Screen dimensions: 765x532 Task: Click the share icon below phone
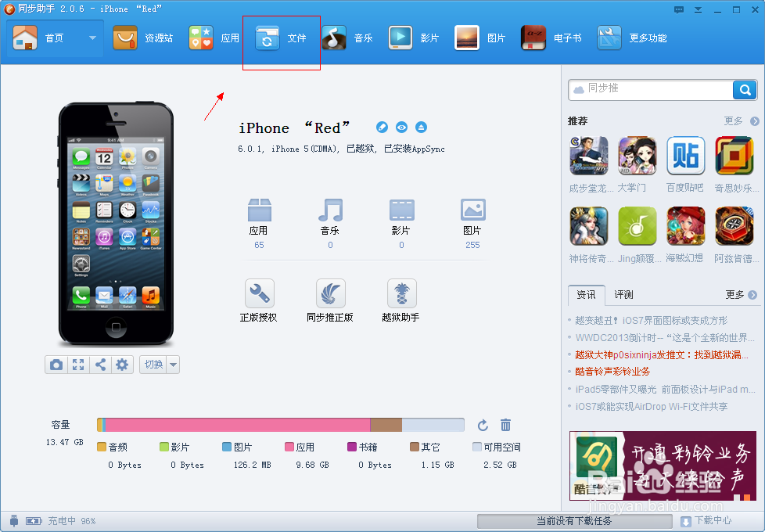pyautogui.click(x=100, y=365)
